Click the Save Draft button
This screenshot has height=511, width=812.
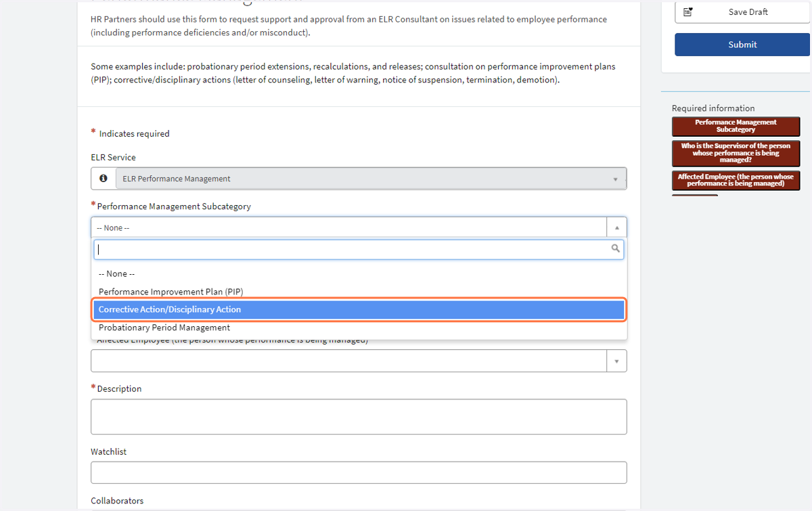(742, 12)
